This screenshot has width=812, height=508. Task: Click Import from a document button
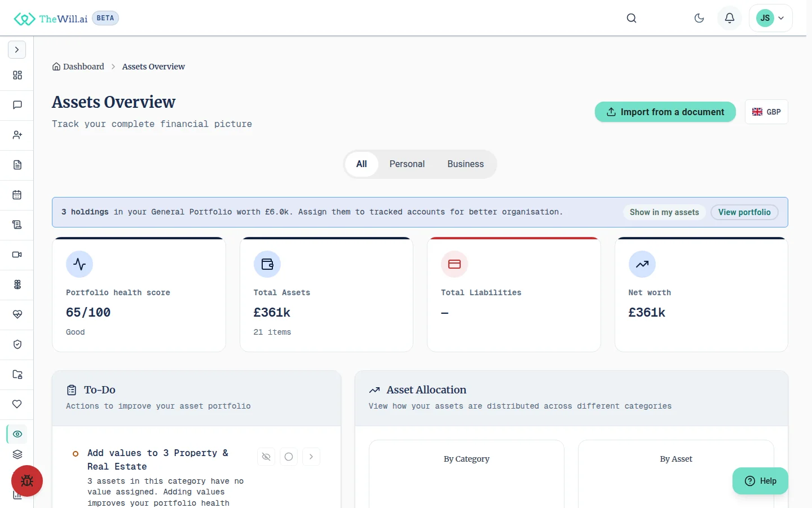[x=665, y=112]
